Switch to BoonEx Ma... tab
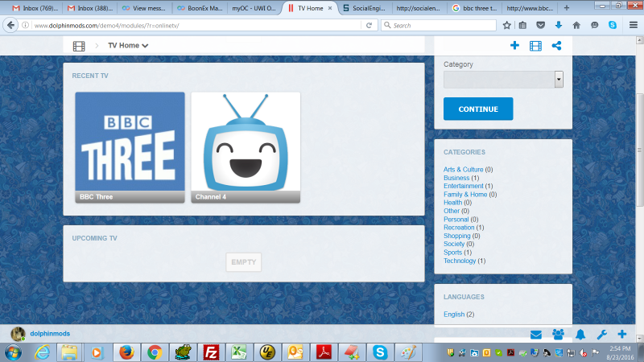This screenshot has width=644, height=362. 200,8
